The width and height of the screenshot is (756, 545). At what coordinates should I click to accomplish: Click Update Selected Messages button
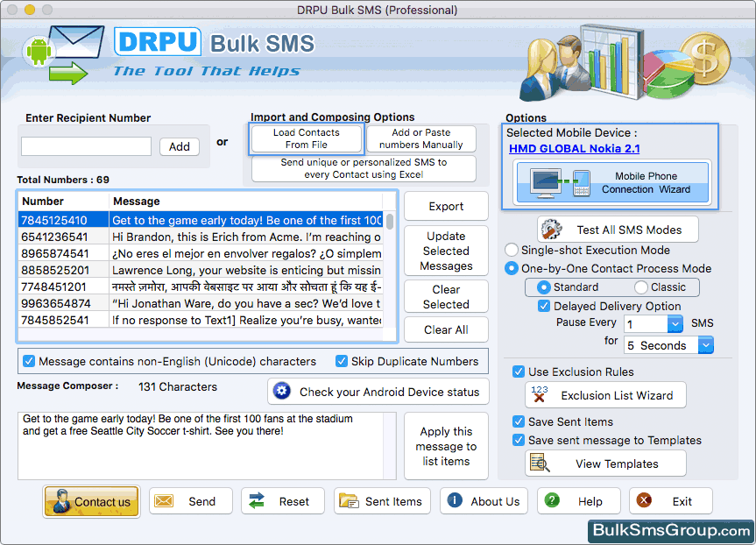(446, 251)
